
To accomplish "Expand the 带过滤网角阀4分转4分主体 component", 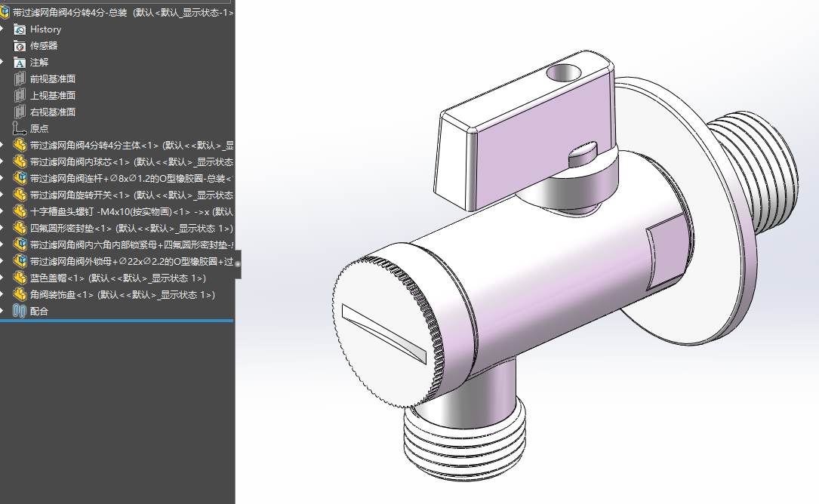I will (x=2, y=145).
